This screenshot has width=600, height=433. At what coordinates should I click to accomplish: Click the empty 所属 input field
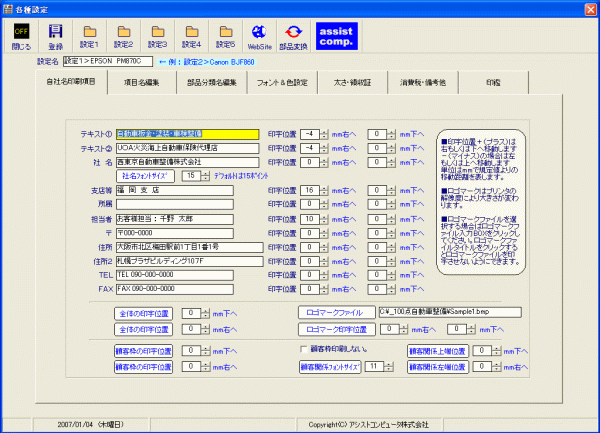point(175,204)
